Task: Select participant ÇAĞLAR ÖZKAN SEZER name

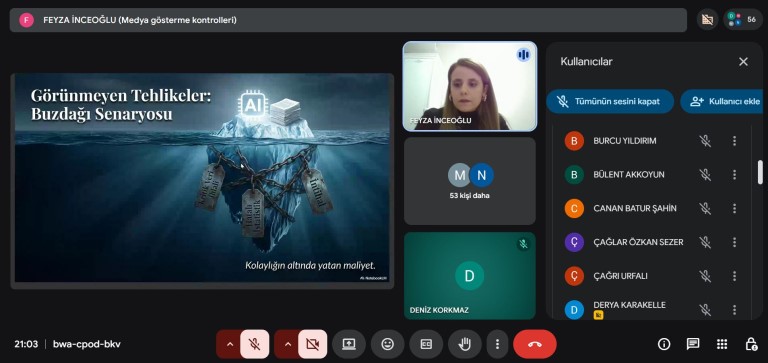Action: pos(638,242)
